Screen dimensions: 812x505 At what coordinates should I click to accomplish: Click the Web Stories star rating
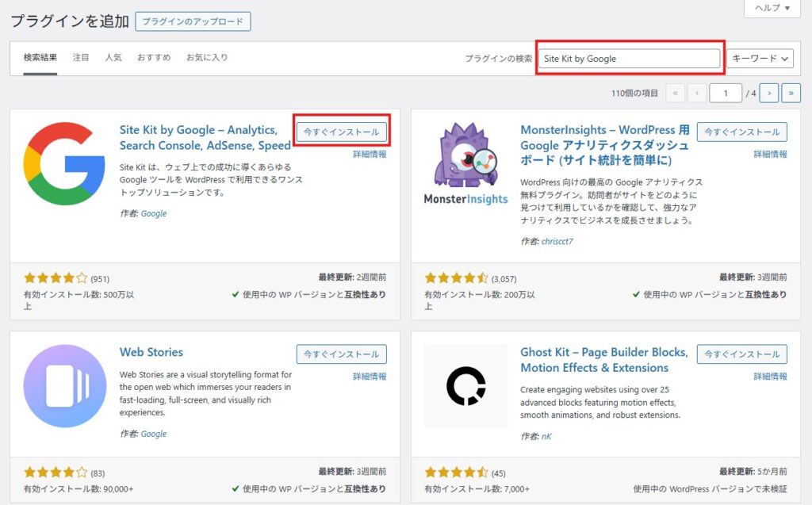coord(56,472)
